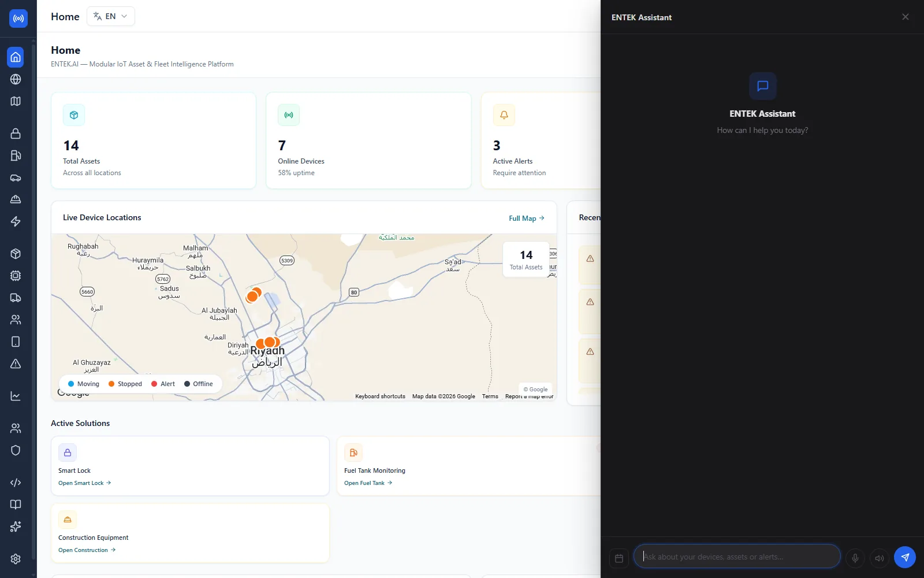Toggle the assistant speaker audio
This screenshot has width=924, height=578.
click(880, 558)
